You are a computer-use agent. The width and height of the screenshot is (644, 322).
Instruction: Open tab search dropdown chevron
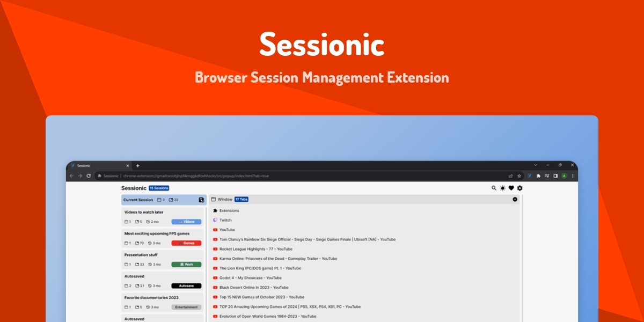coord(535,165)
